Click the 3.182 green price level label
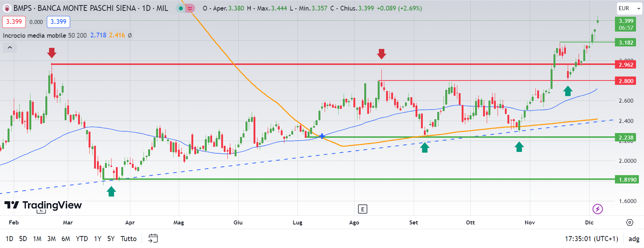This screenshot has width=644, height=248. click(x=626, y=42)
